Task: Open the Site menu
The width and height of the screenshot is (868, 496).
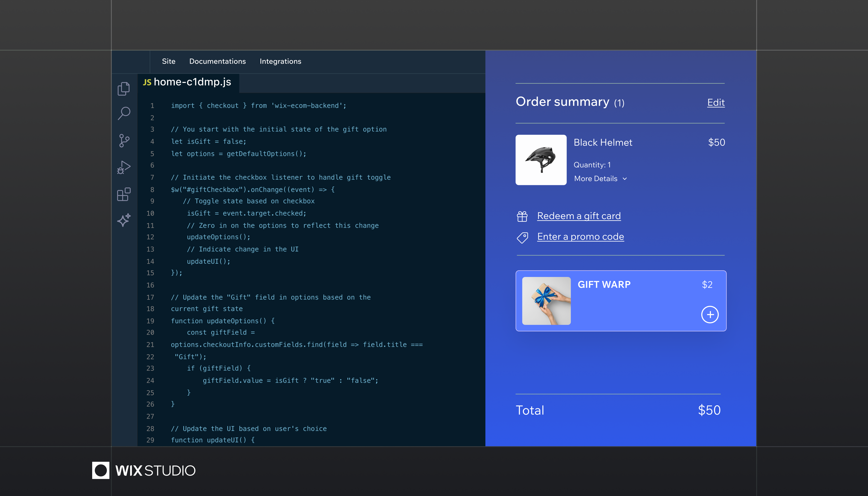Action: pos(169,61)
